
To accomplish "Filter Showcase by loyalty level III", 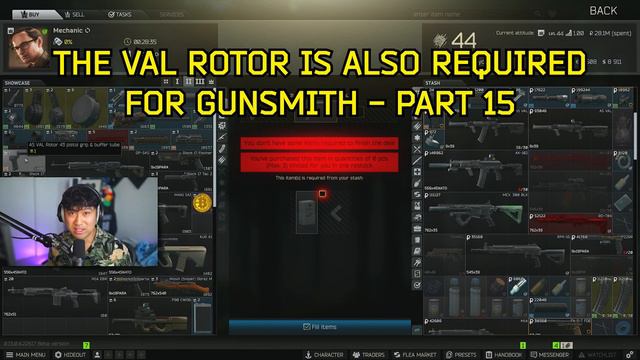I will coord(200,82).
